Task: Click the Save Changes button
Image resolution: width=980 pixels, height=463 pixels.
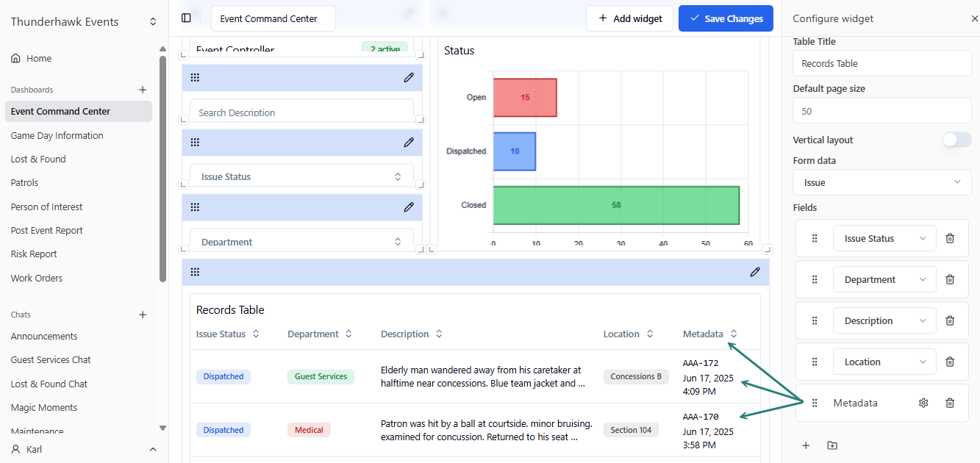Action: (725, 18)
